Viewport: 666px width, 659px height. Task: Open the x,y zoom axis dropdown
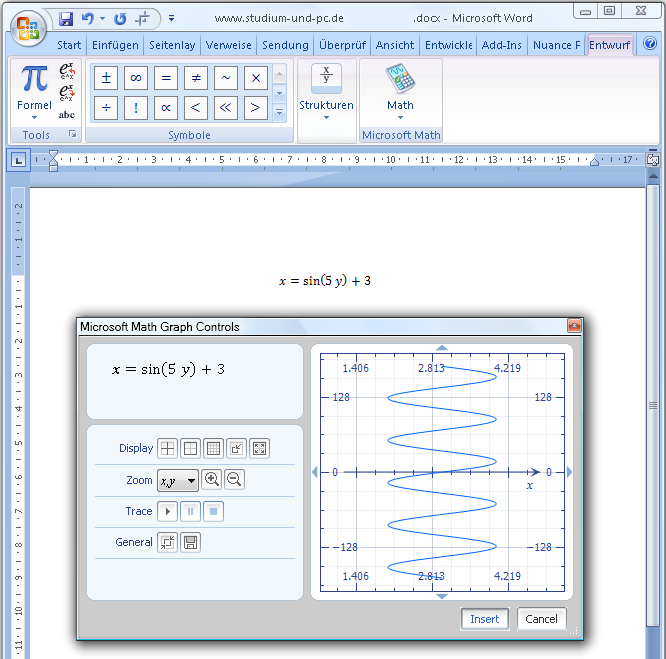[x=178, y=481]
